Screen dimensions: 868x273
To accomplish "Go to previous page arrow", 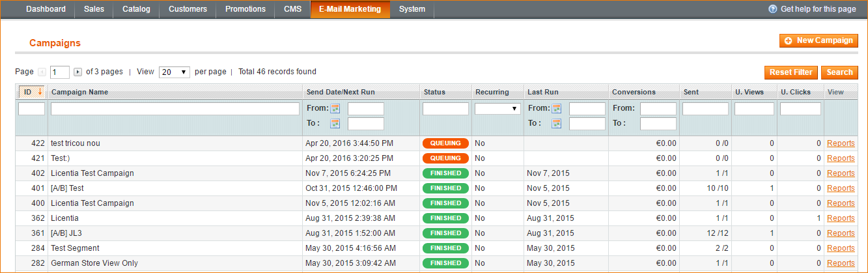I will [x=42, y=72].
